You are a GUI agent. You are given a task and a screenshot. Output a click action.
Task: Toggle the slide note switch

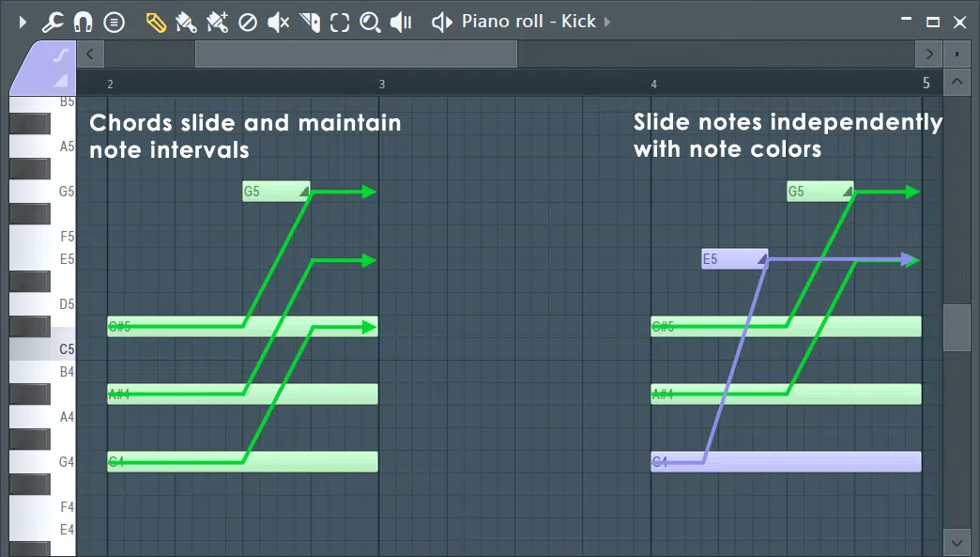pos(61,55)
